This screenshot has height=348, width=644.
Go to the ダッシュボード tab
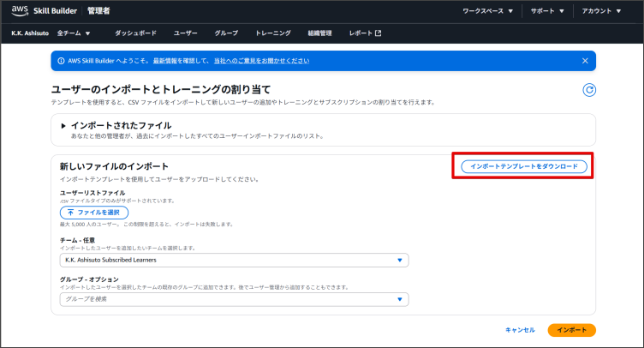click(135, 33)
